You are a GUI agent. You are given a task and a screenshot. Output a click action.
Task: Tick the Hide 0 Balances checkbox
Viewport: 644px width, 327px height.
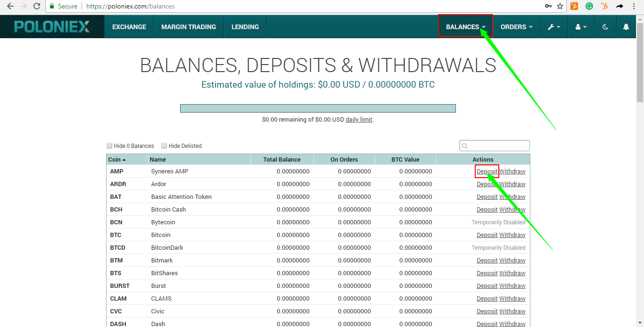coord(109,146)
